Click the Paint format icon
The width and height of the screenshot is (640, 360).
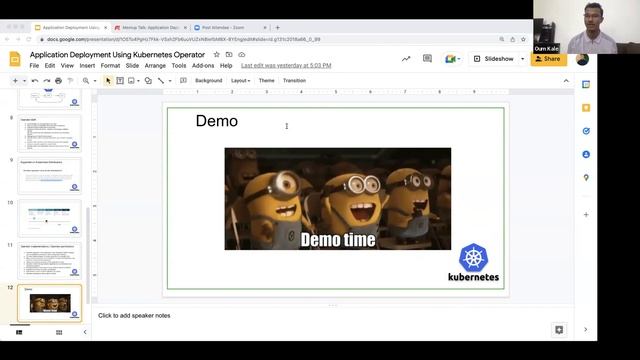(70, 81)
